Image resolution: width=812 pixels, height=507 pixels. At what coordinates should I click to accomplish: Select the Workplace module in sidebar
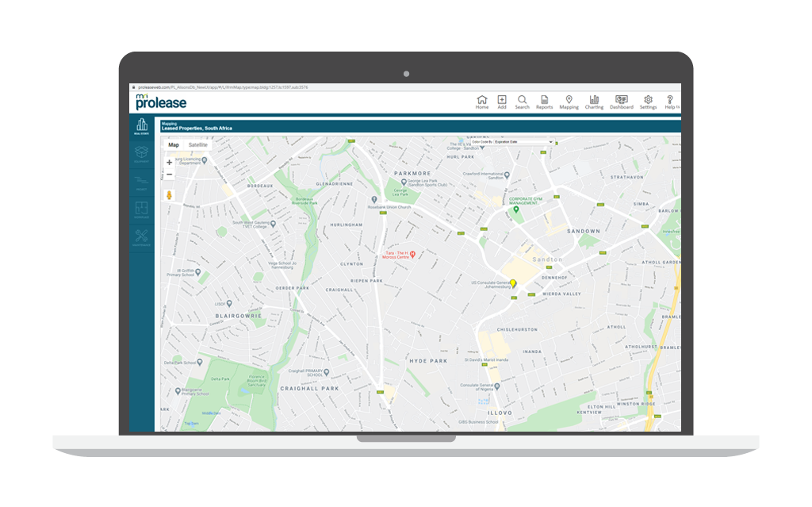(x=141, y=210)
